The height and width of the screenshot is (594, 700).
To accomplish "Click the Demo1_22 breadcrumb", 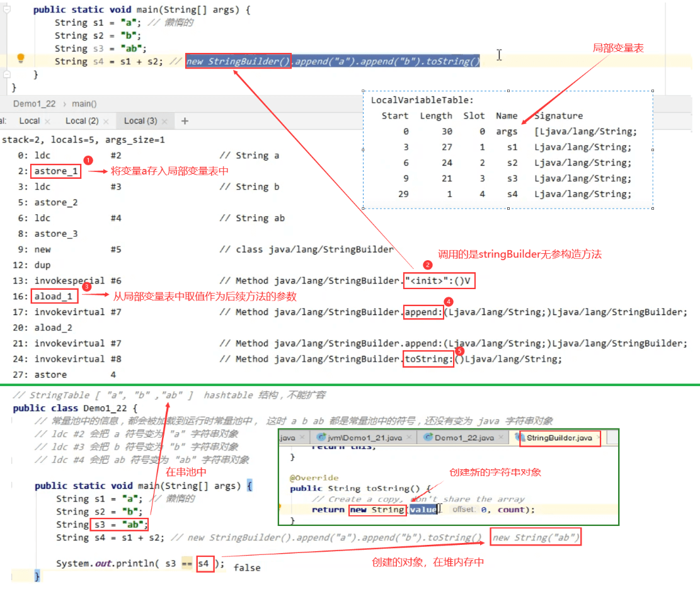I will coord(35,104).
